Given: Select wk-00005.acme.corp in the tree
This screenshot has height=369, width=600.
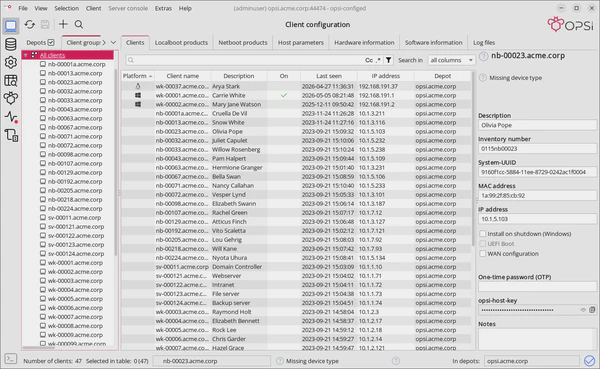Looking at the screenshot, I should tap(75, 299).
